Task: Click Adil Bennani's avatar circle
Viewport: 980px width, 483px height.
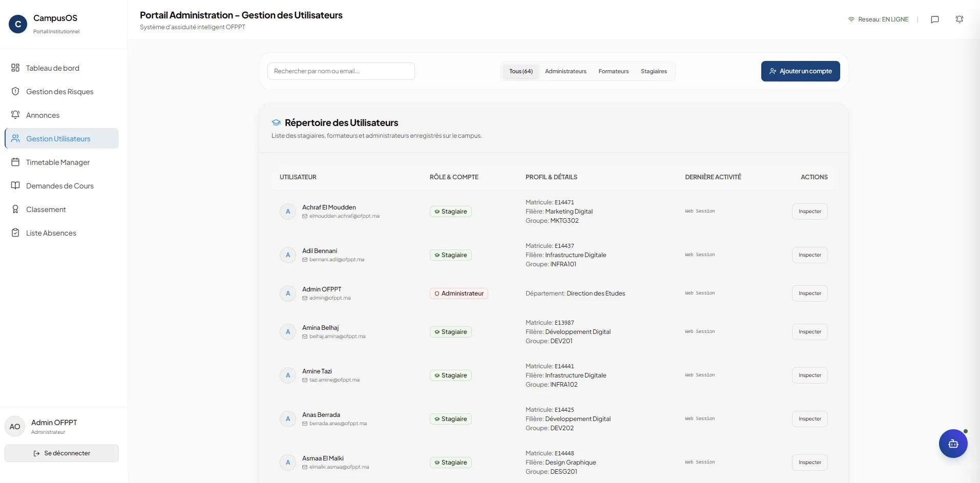Action: click(288, 255)
